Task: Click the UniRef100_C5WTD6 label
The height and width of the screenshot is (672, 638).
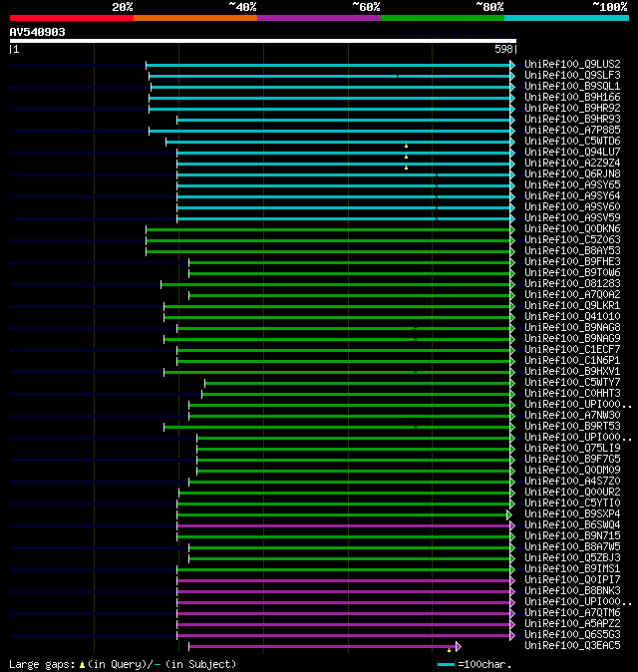Action: click(572, 141)
